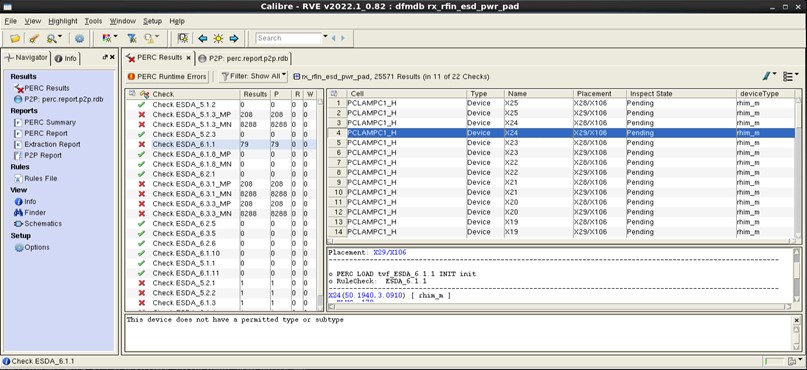Open database with the folder icon
The image size is (807, 370).
click(15, 39)
